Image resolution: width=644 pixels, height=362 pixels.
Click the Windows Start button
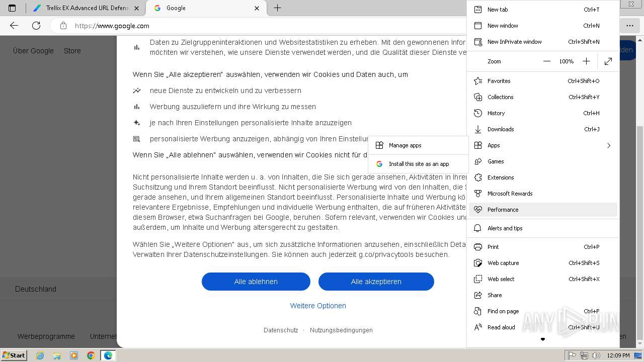[x=14, y=355]
